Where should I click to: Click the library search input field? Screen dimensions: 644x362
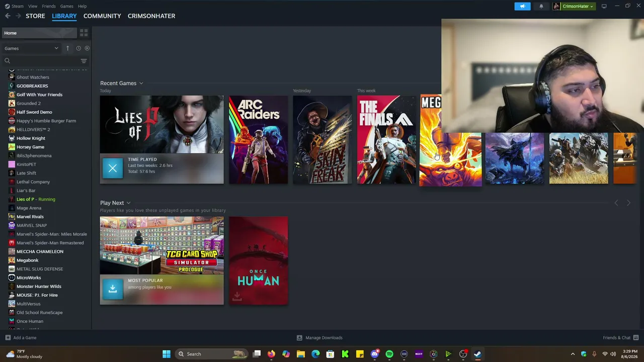point(45,61)
